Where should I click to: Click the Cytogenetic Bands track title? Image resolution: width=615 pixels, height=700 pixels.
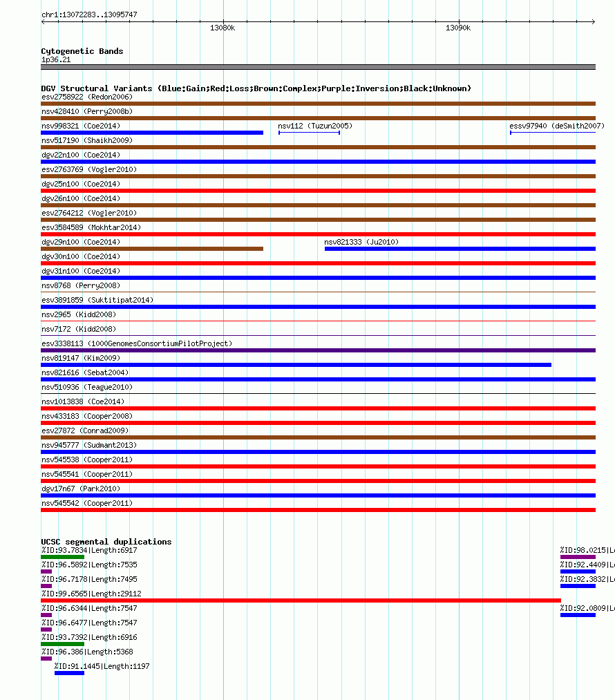point(82,51)
